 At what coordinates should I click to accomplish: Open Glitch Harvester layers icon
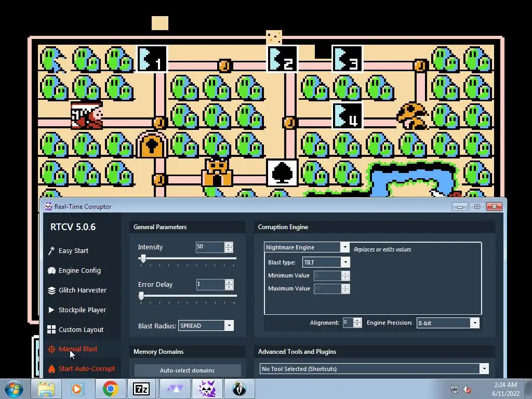pos(51,290)
